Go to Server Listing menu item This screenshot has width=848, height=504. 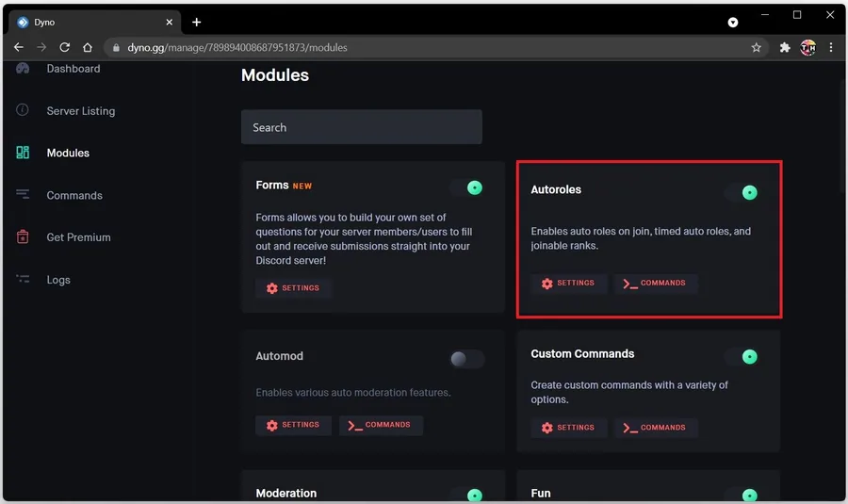pos(81,111)
